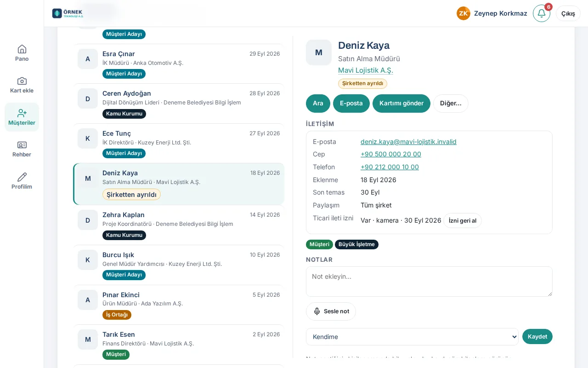Click the Ara button
The image size is (588, 368).
click(x=318, y=103)
